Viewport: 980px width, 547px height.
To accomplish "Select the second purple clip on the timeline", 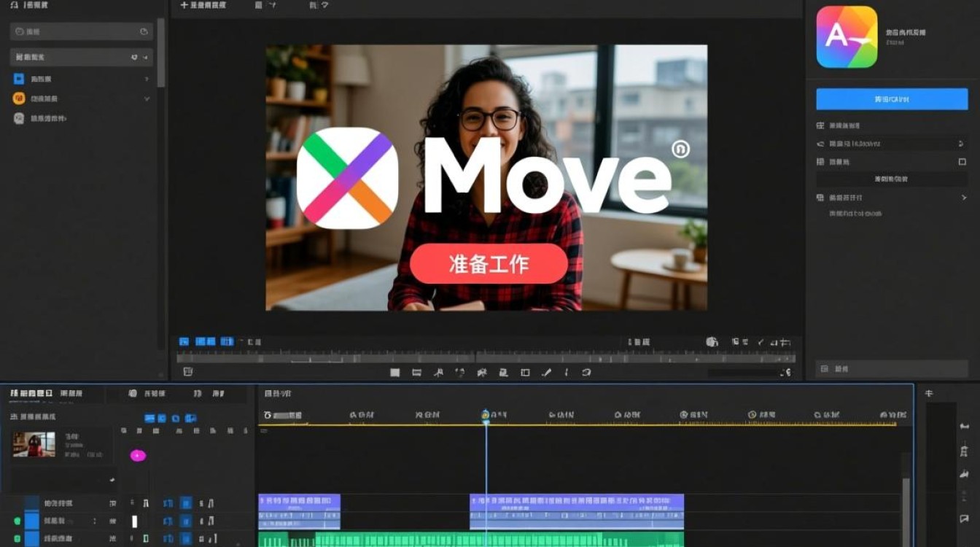I will (577, 512).
